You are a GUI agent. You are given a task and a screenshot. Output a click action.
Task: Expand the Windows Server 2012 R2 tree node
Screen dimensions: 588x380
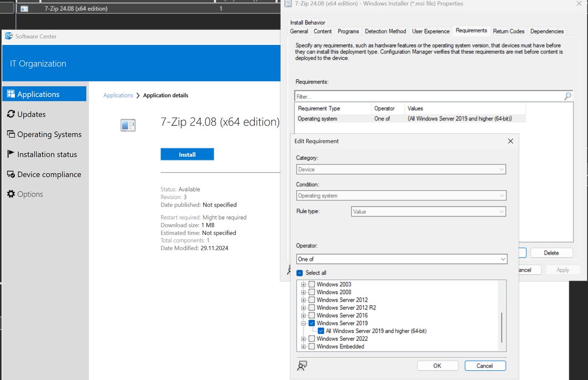(304, 308)
